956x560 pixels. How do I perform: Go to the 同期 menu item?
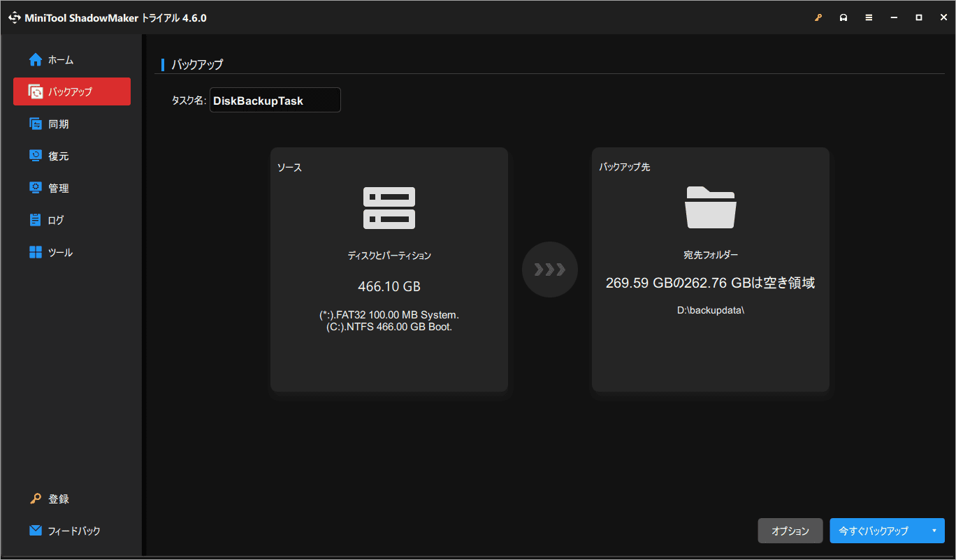pyautogui.click(x=72, y=124)
